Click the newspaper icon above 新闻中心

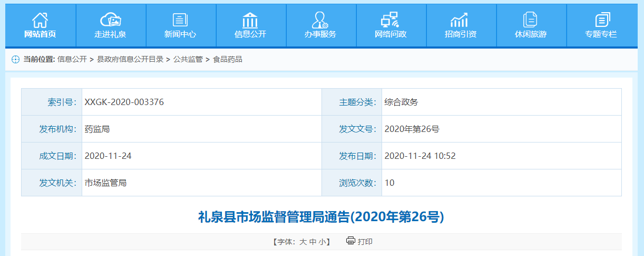click(x=180, y=20)
